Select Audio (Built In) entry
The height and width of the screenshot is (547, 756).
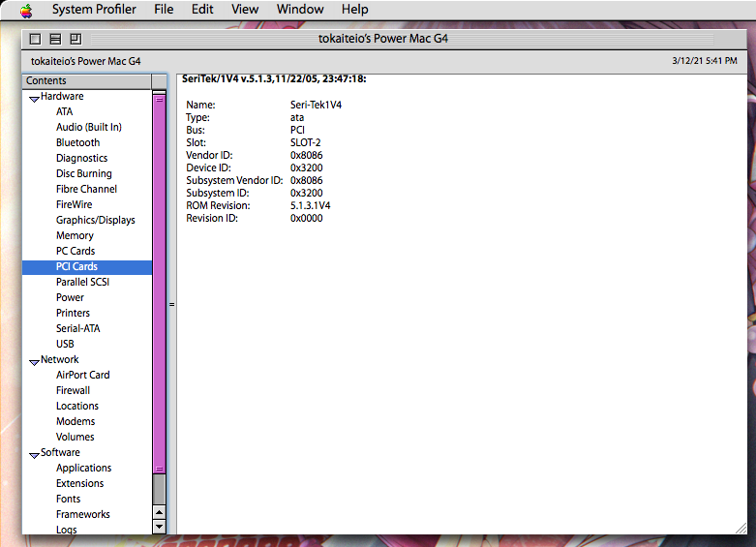tap(89, 128)
